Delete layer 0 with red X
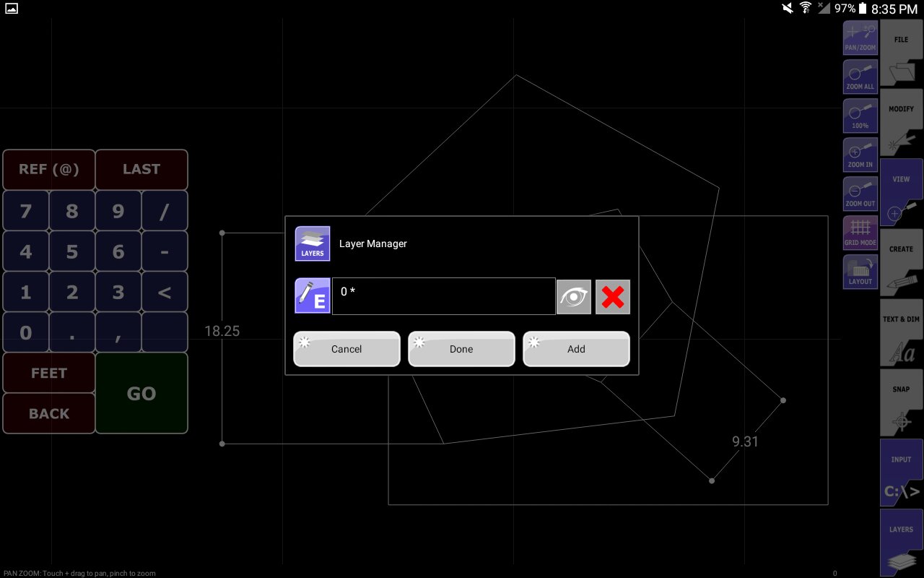This screenshot has height=578, width=924. [613, 297]
